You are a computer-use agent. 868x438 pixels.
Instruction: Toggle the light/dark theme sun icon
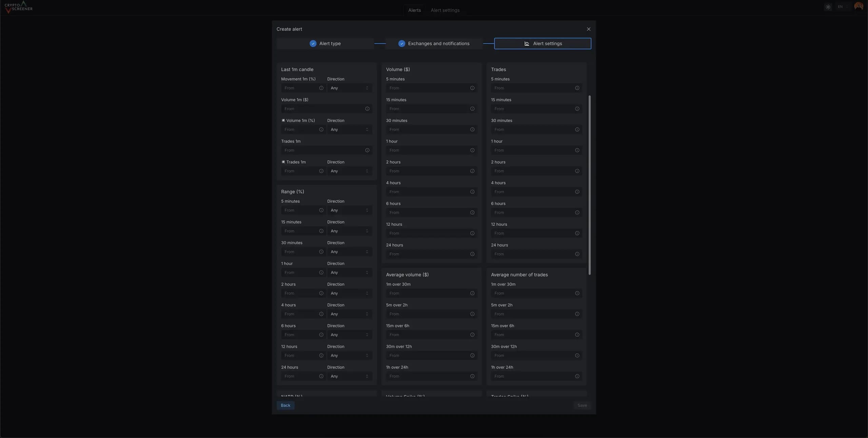[828, 7]
